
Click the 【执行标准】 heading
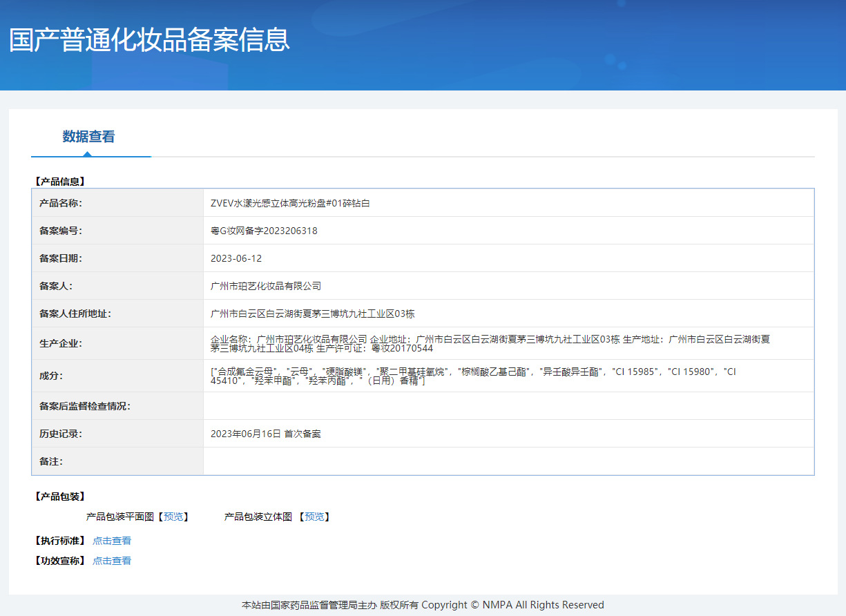click(59, 541)
